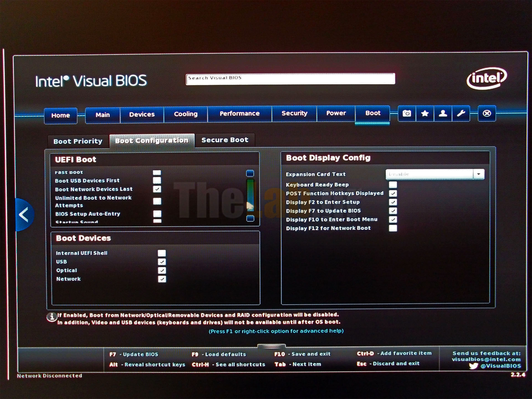Screen dimensions: 532x399
Task: Click the Search Visual BIOS field
Action: point(290,79)
